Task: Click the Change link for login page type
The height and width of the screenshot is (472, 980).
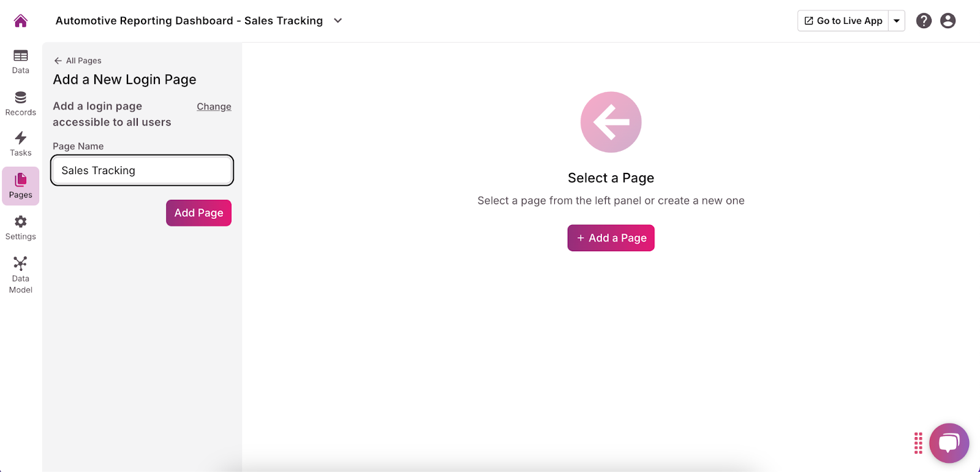Action: 214,107
